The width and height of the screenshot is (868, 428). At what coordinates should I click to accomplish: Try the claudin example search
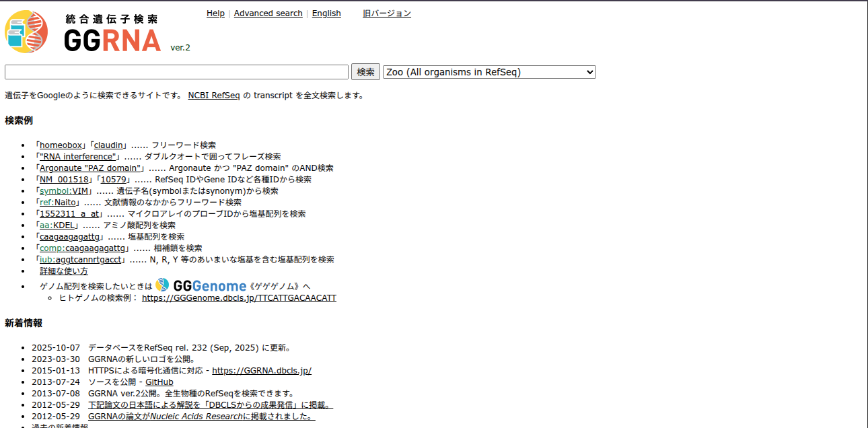pyautogui.click(x=108, y=145)
